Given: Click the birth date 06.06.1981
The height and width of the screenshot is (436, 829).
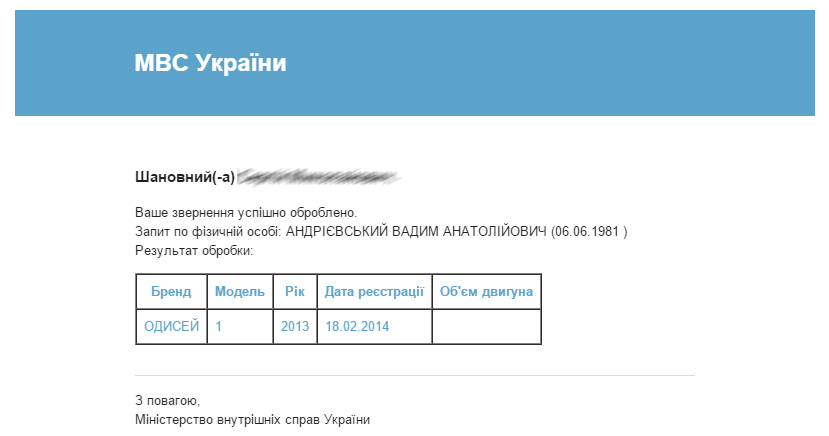Looking at the screenshot, I should 587,231.
